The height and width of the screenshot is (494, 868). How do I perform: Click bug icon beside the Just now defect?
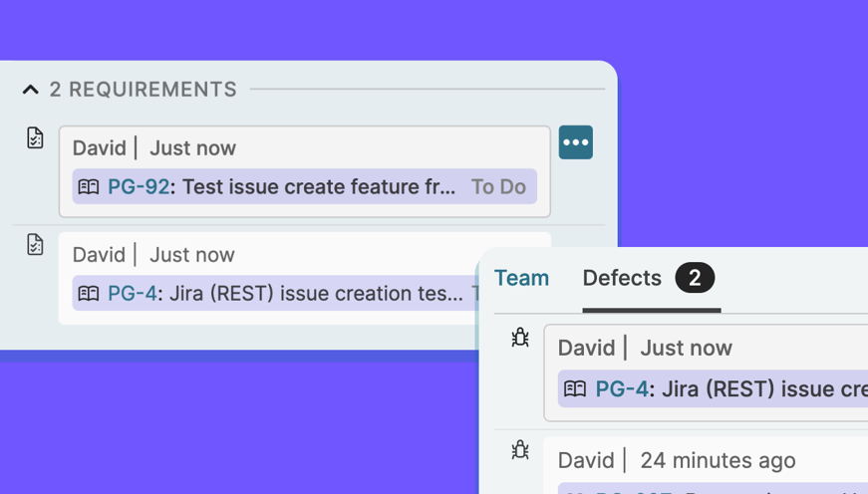[520, 338]
